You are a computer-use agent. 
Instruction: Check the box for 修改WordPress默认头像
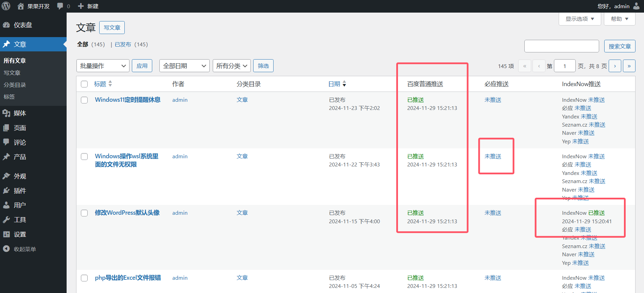coord(84,213)
